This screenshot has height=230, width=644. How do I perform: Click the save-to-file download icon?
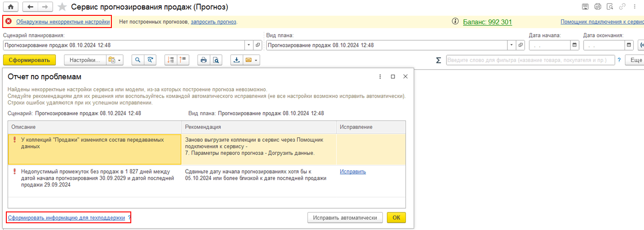[237, 60]
